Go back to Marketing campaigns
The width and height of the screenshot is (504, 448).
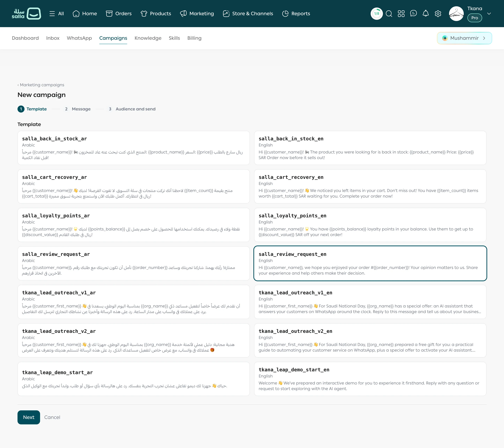(41, 85)
